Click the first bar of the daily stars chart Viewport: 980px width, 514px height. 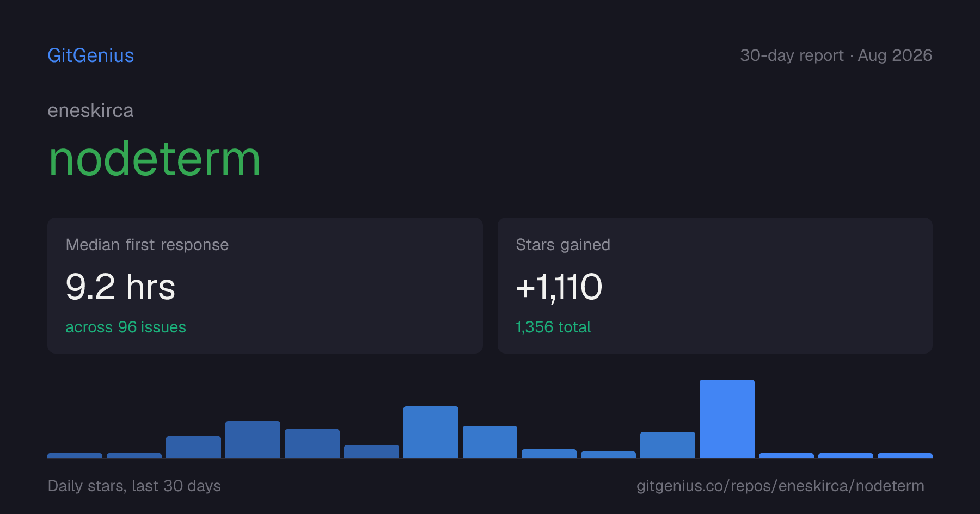coord(75,455)
